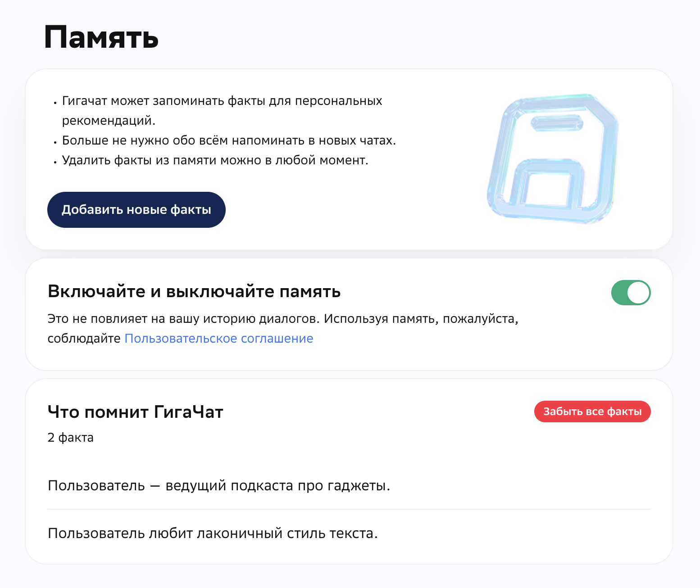The image size is (700, 588).
Task: Click the bullet about deleting facts anytime
Action: [215, 161]
